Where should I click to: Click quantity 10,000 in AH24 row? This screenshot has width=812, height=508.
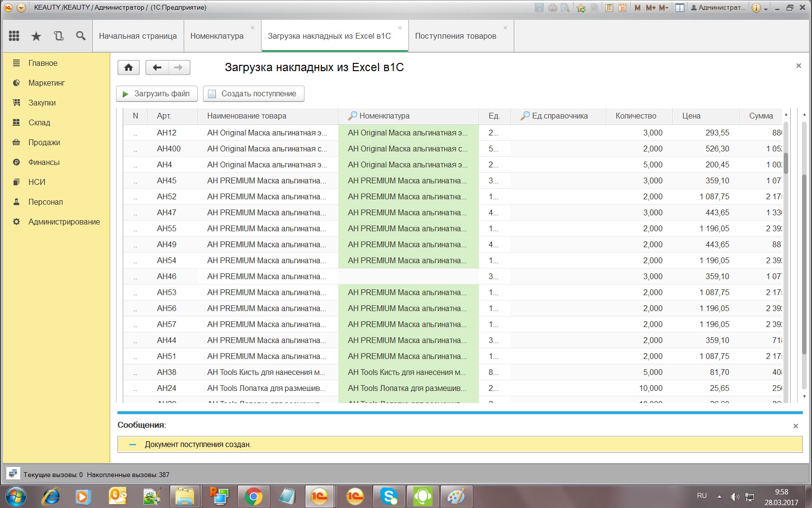click(639, 388)
